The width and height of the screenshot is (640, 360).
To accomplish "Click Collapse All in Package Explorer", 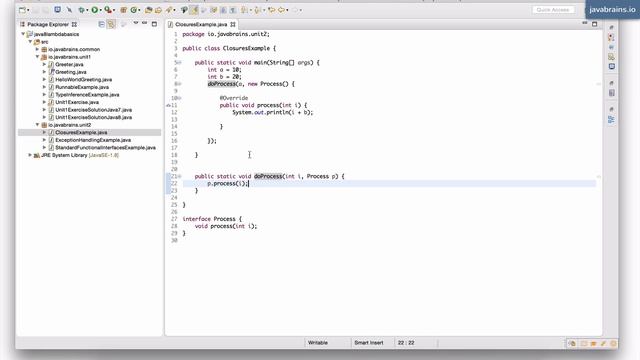I will [x=101, y=24].
